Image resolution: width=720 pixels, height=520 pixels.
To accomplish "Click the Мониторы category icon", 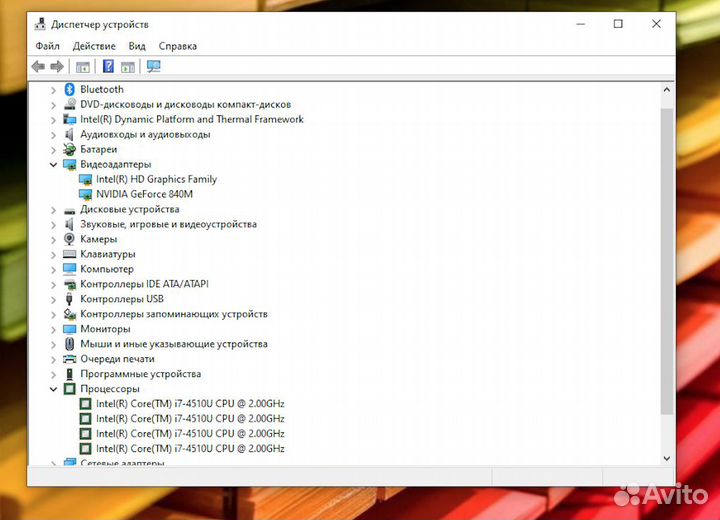I will 69,329.
